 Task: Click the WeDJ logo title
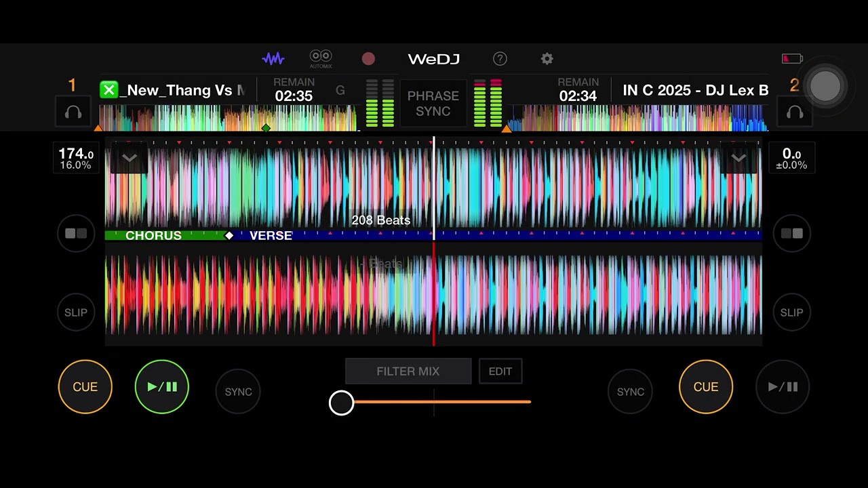tap(434, 59)
